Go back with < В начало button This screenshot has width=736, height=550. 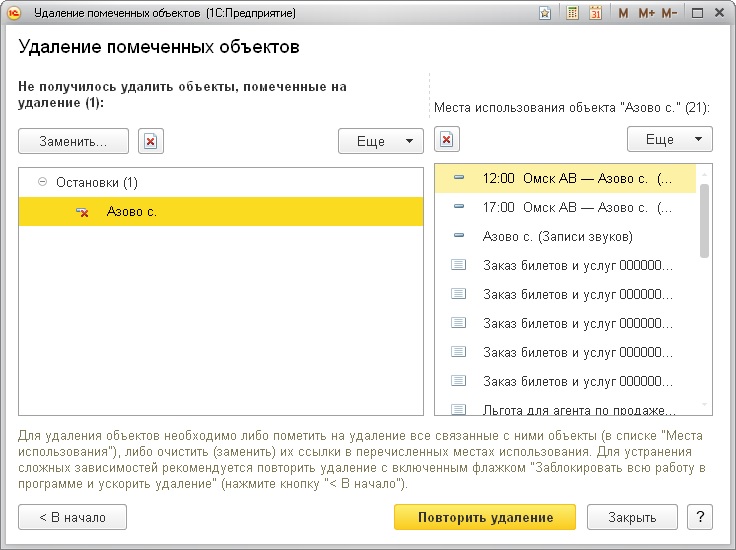[73, 517]
